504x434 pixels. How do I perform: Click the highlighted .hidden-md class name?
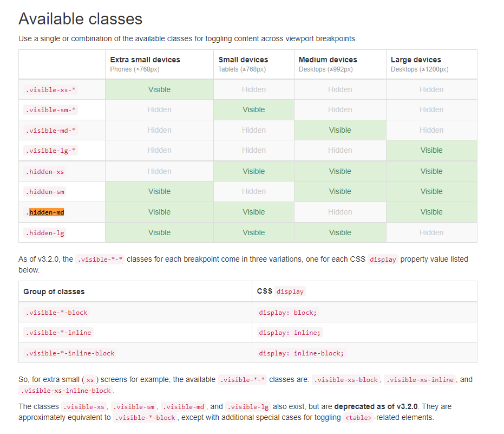click(47, 212)
